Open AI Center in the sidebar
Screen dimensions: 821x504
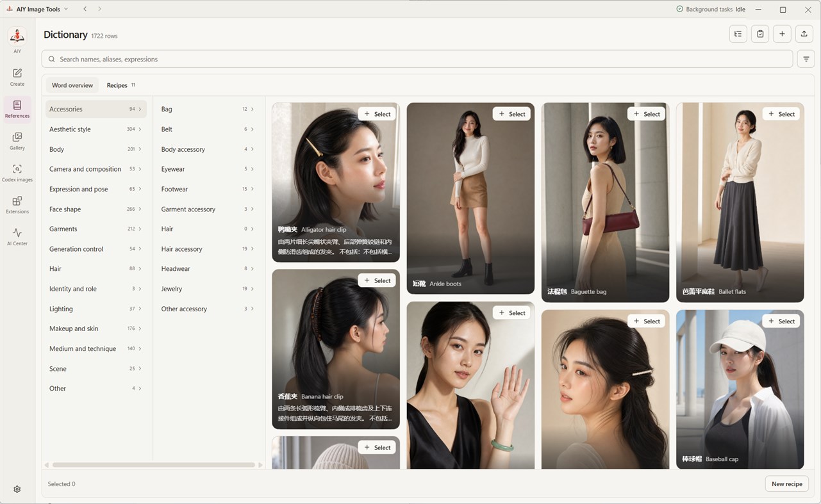17,237
